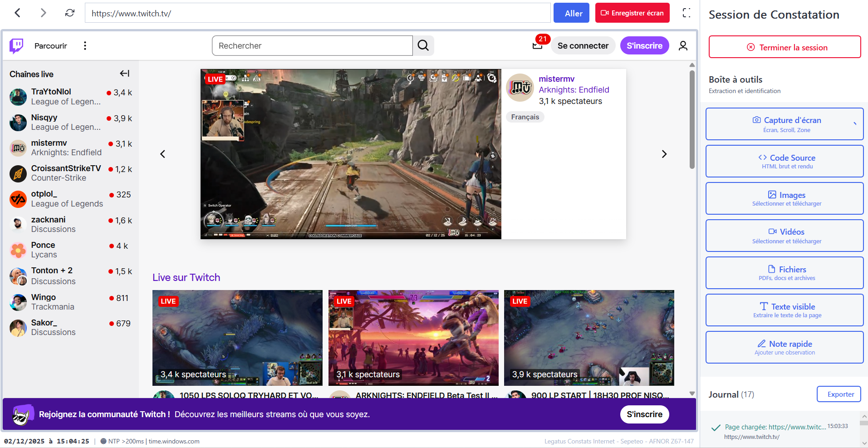Image resolution: width=868 pixels, height=448 pixels.
Task: Collapse the Chaînes live sidebar
Action: (124, 74)
